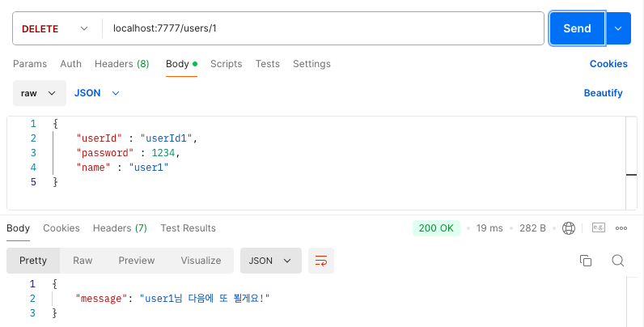Screen dimensions: 644x327
Task: Open the request Settings tab
Action: point(311,64)
